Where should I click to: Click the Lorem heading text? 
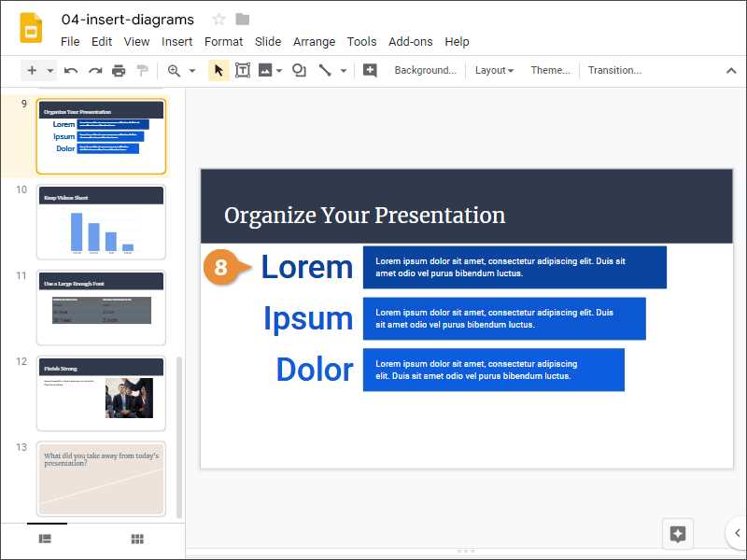(307, 267)
